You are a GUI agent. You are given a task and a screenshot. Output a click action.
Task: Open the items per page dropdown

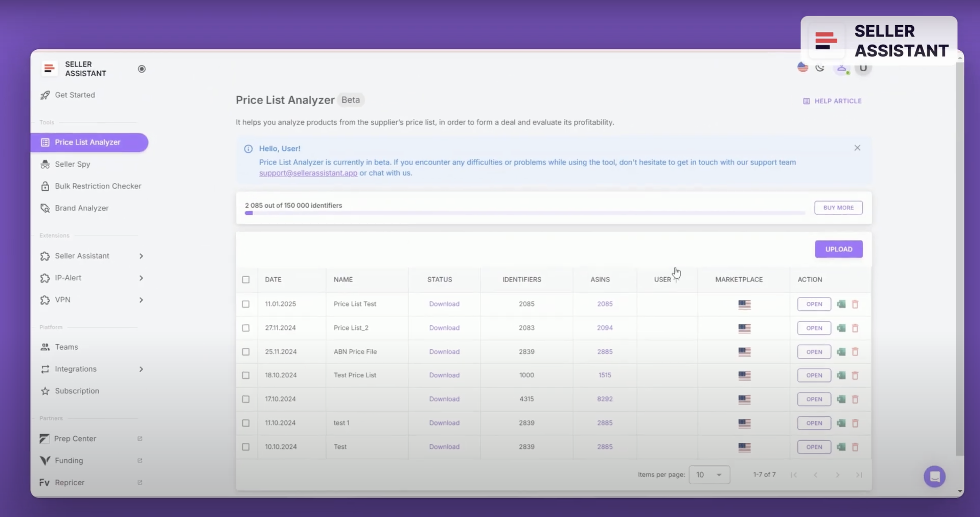(x=709, y=475)
